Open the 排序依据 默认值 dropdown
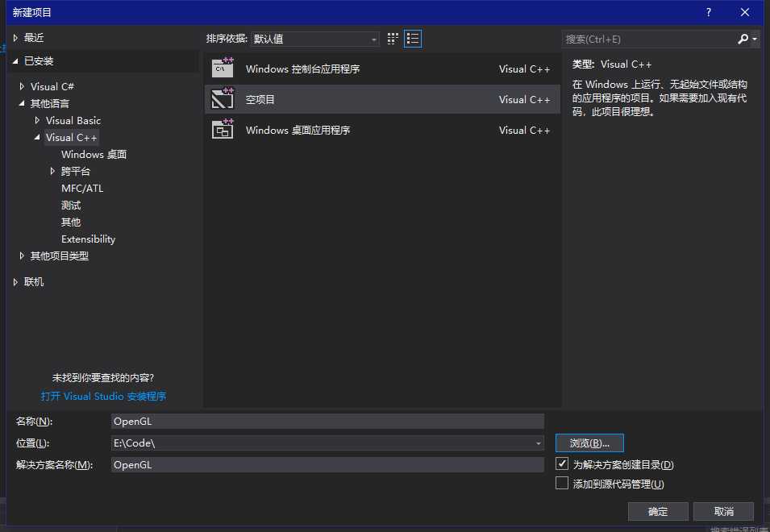 tap(315, 39)
